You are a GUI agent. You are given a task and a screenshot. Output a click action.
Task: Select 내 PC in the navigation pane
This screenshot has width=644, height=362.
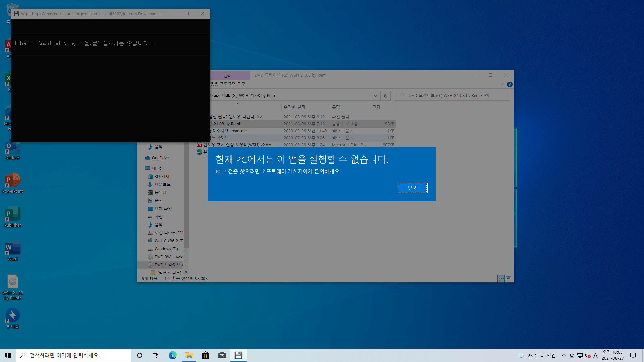157,168
